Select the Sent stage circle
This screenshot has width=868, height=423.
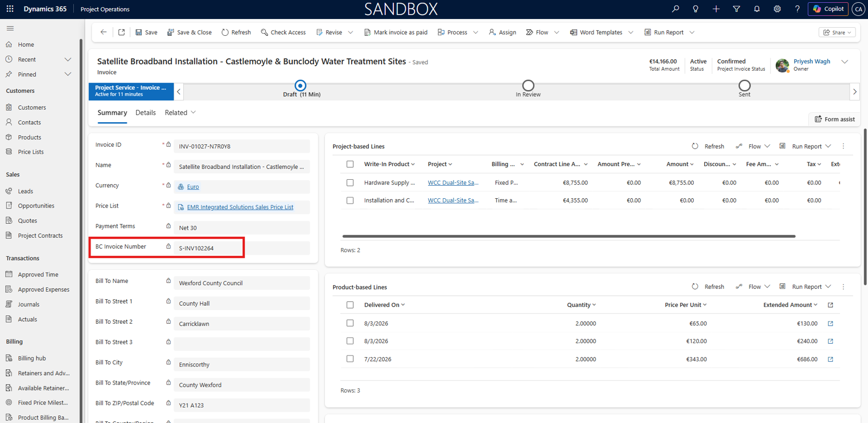744,85
